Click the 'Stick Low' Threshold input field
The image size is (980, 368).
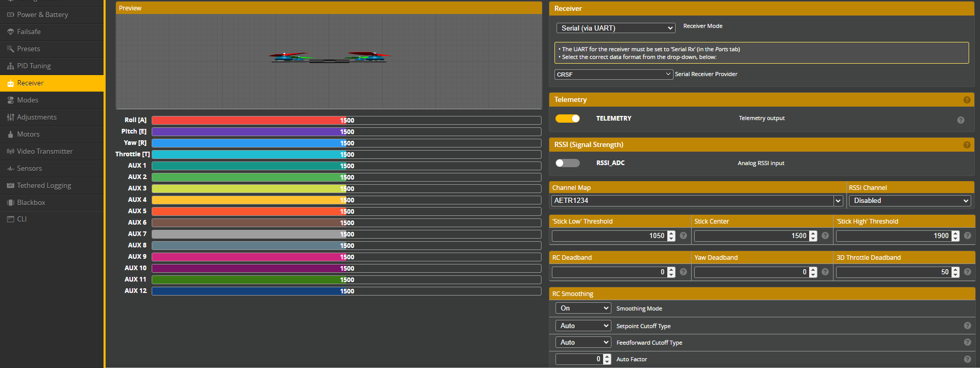(609, 236)
